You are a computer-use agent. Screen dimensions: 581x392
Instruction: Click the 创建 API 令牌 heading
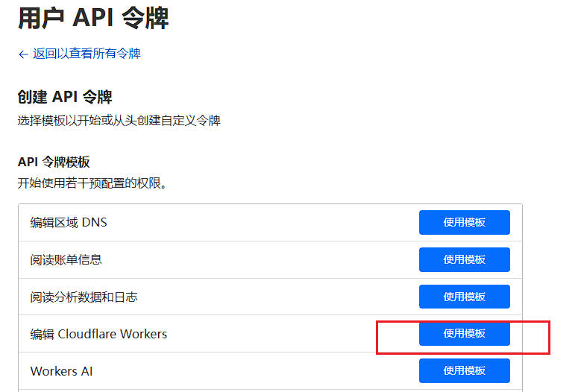point(65,97)
